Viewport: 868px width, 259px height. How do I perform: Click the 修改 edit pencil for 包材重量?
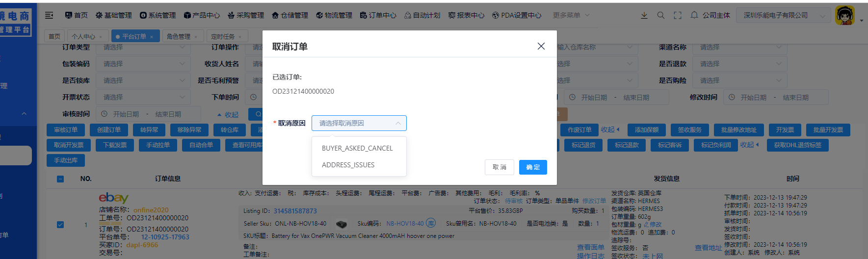(x=653, y=224)
